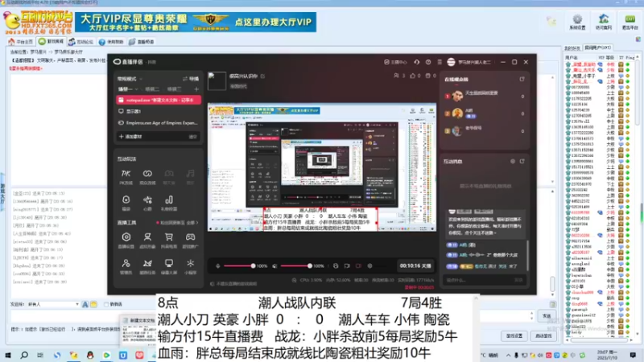
Task: Open notification center in system tray
Action: coord(633,355)
